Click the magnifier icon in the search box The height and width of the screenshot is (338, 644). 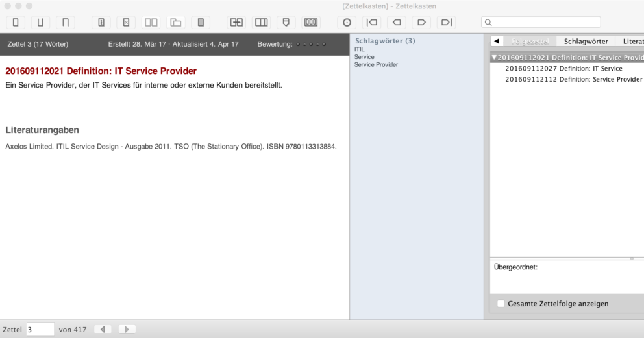point(488,22)
